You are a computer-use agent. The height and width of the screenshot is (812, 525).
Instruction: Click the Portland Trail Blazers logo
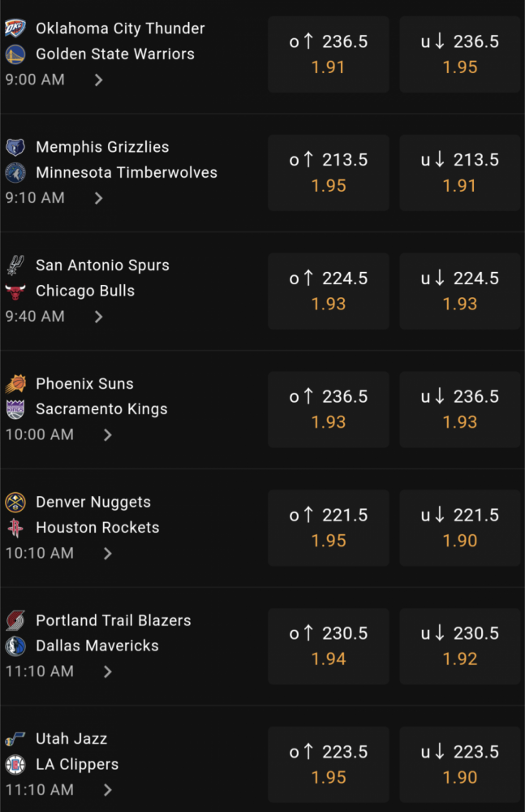[15, 620]
